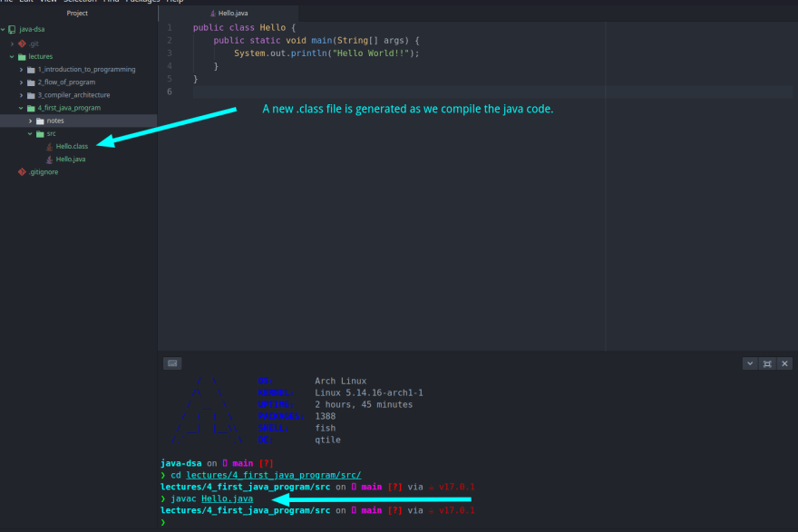Click the 4_first_java_program folder icon
The image size is (798, 532).
coord(31,108)
